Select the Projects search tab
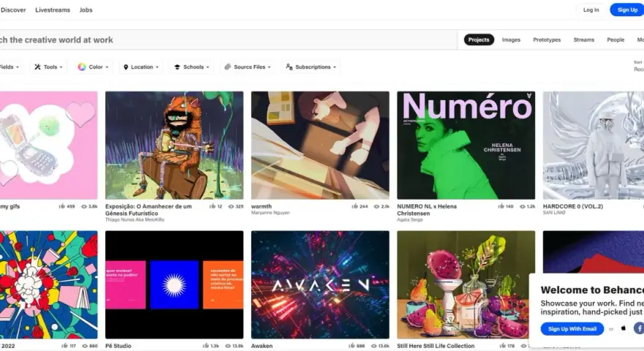 point(479,39)
